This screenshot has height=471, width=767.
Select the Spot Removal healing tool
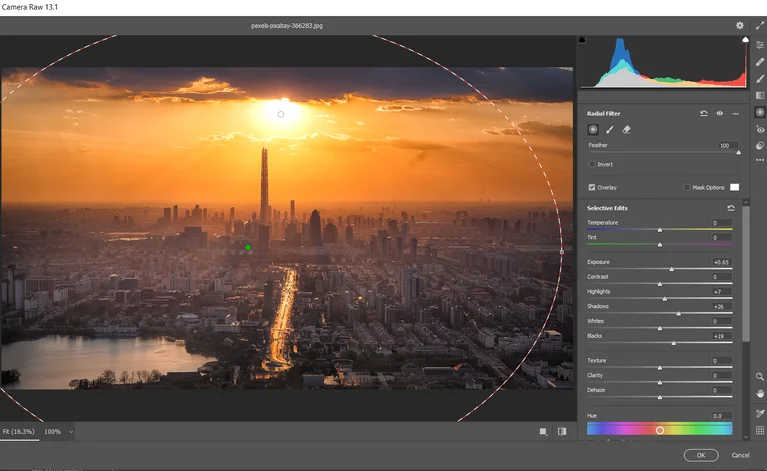[760, 62]
